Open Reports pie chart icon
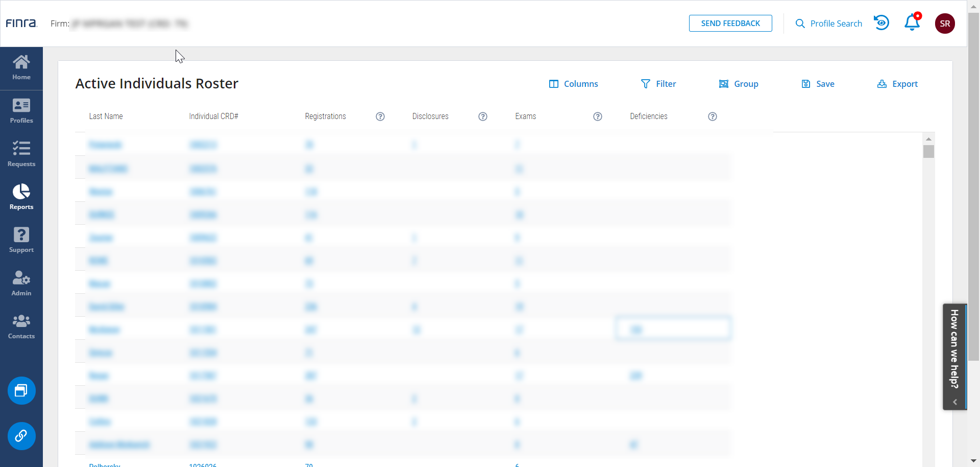The width and height of the screenshot is (980, 467). 21,197
